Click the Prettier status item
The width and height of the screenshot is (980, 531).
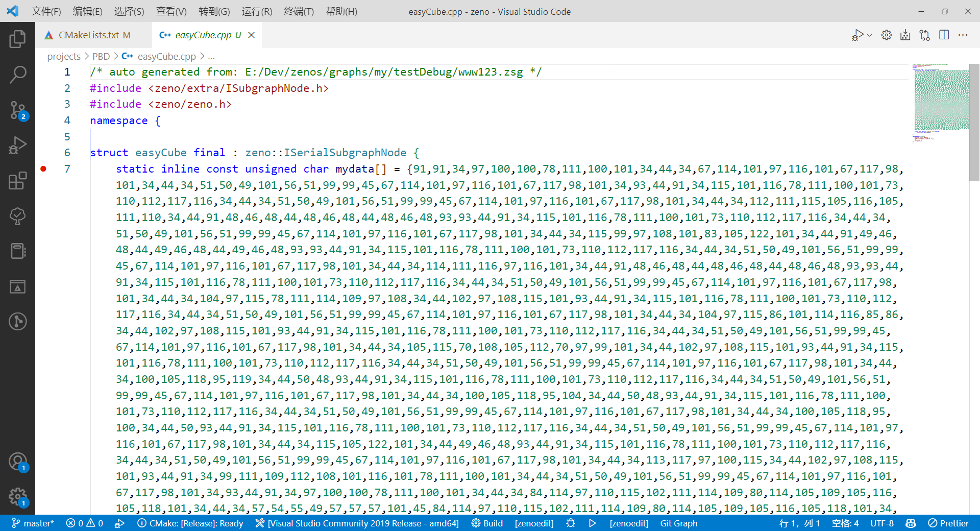pos(948,523)
